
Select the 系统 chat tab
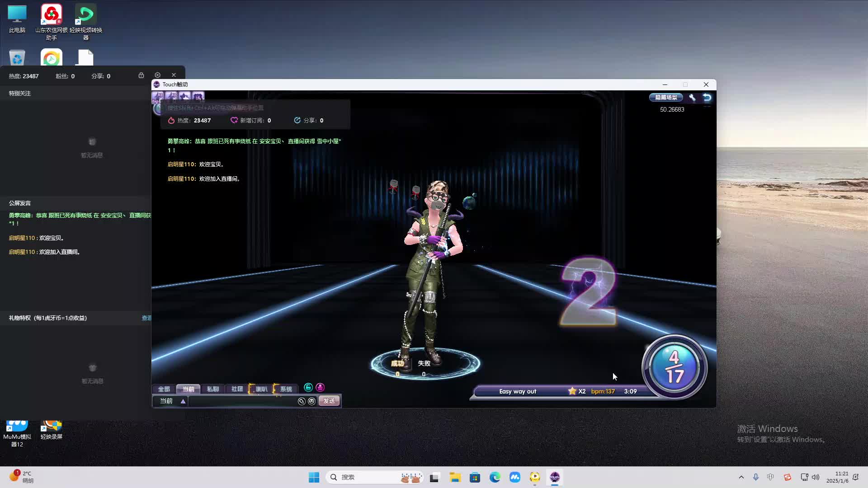(x=286, y=389)
